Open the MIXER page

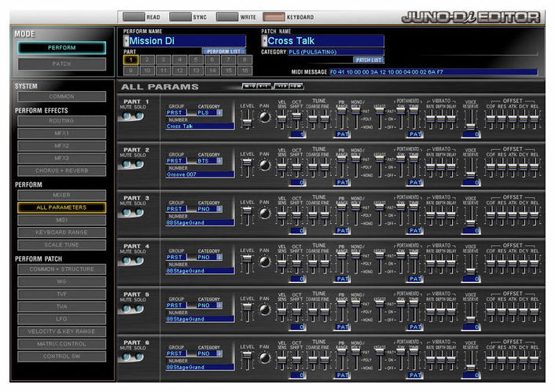click(61, 195)
